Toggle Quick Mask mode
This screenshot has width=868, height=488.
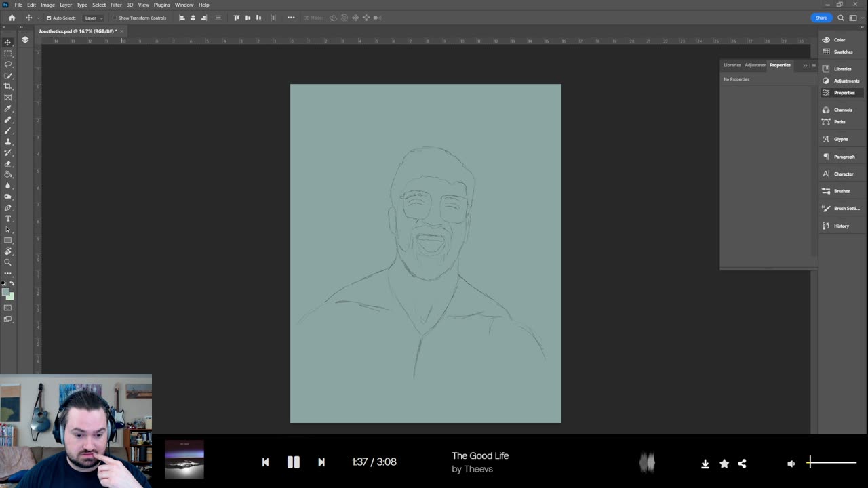8,308
